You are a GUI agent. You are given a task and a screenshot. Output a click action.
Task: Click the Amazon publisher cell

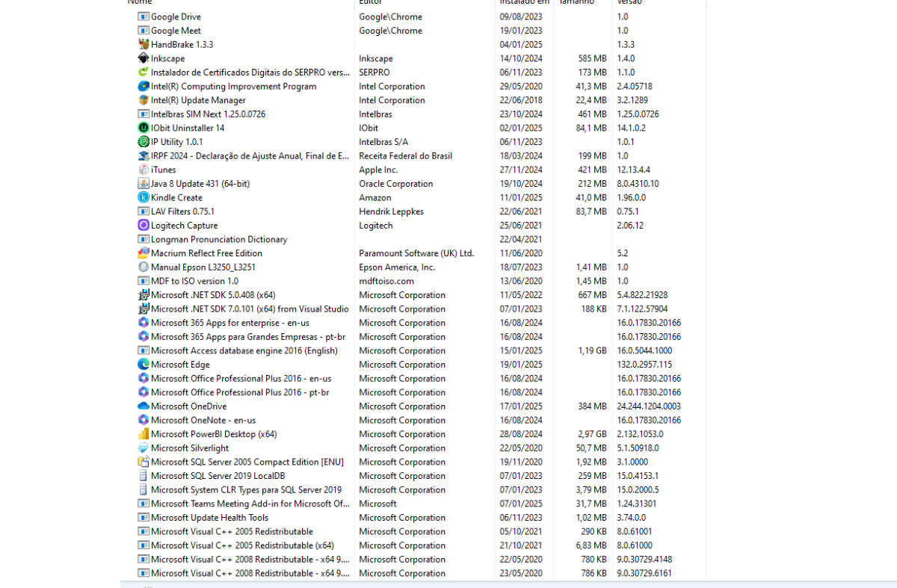(374, 197)
